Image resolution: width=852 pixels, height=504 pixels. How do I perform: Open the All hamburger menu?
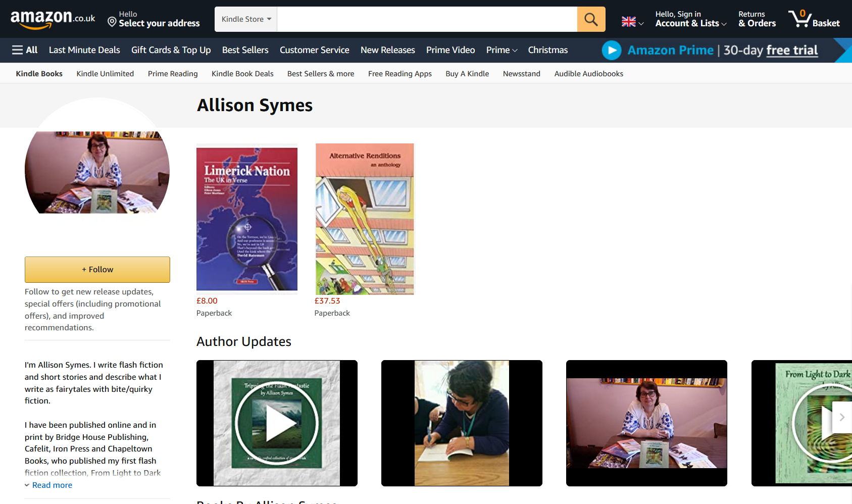click(x=25, y=50)
